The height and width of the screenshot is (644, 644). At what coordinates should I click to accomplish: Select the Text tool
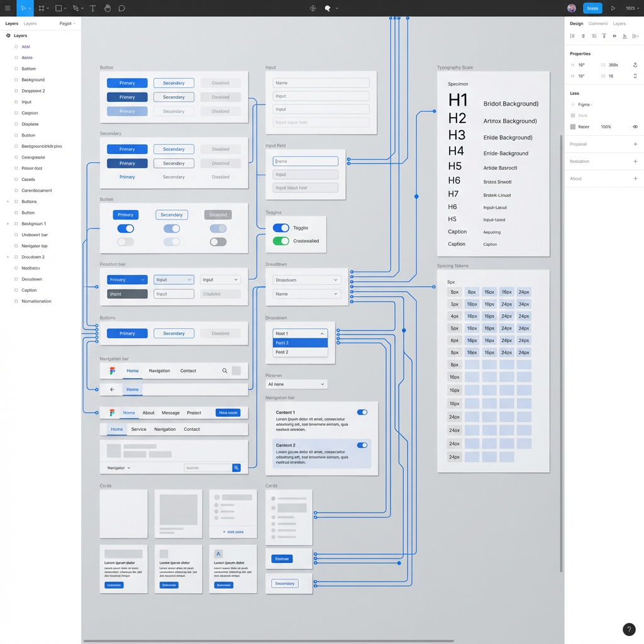coord(92,8)
